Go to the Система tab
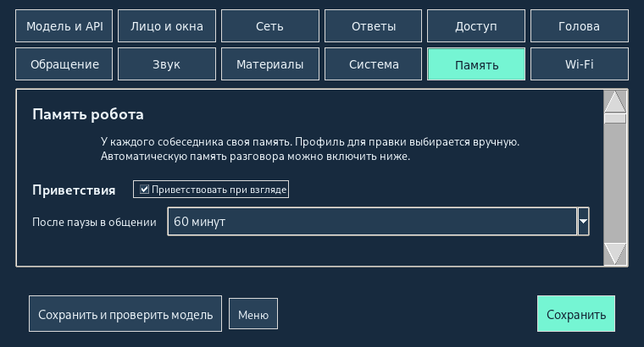Screen dimensions: 644x347 tap(374, 64)
